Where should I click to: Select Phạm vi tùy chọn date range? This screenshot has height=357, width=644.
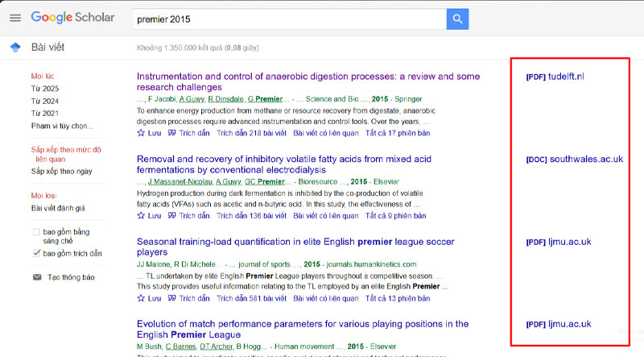pos(61,127)
